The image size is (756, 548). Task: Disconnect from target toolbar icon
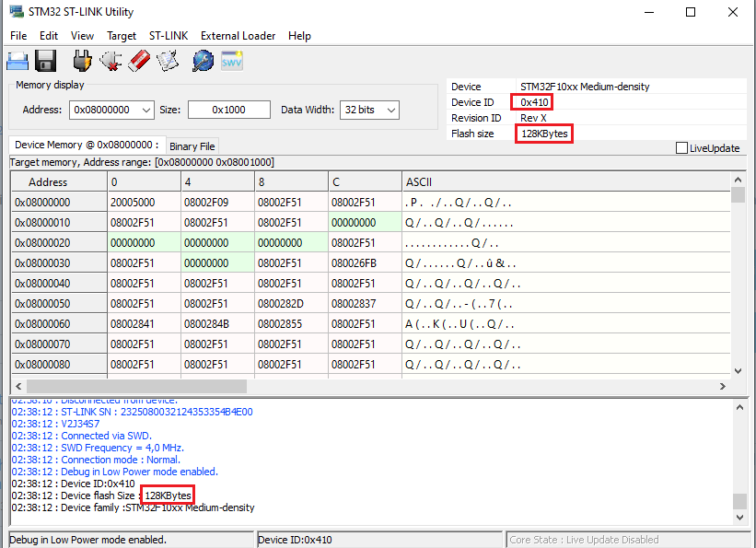tap(110, 62)
